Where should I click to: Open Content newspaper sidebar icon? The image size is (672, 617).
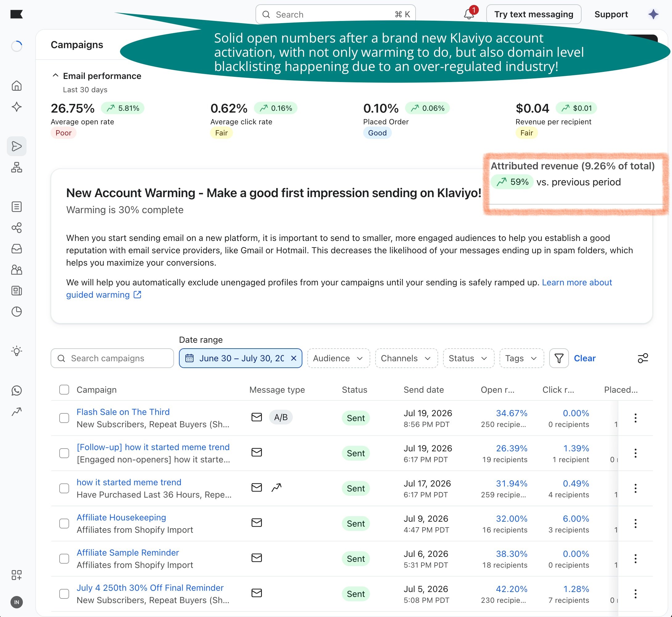(x=16, y=291)
